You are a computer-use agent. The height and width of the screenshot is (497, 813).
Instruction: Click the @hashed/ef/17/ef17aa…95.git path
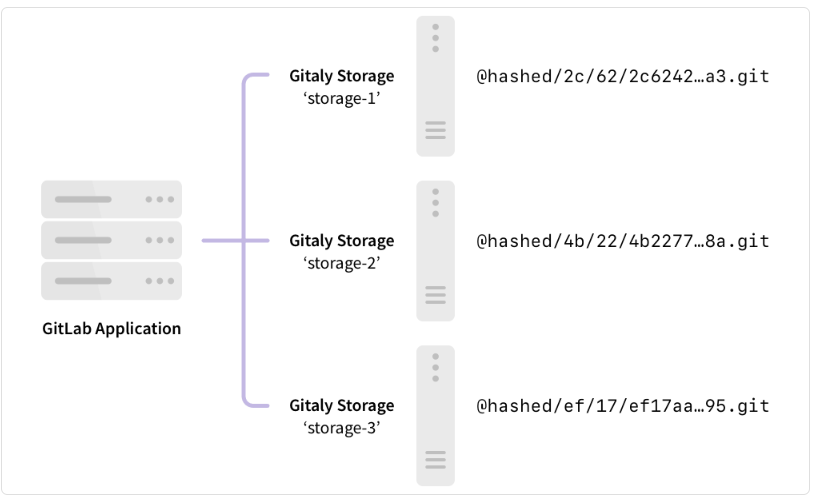624,407
